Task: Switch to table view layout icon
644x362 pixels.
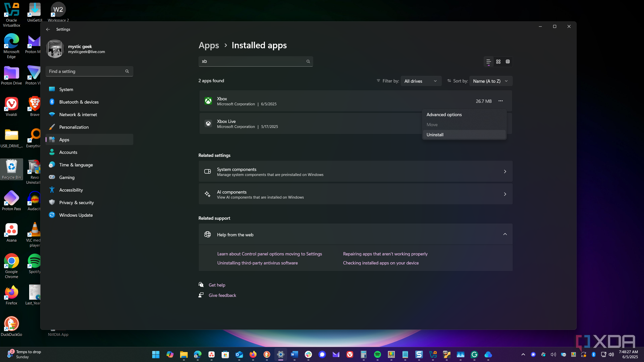Action: 508,62
